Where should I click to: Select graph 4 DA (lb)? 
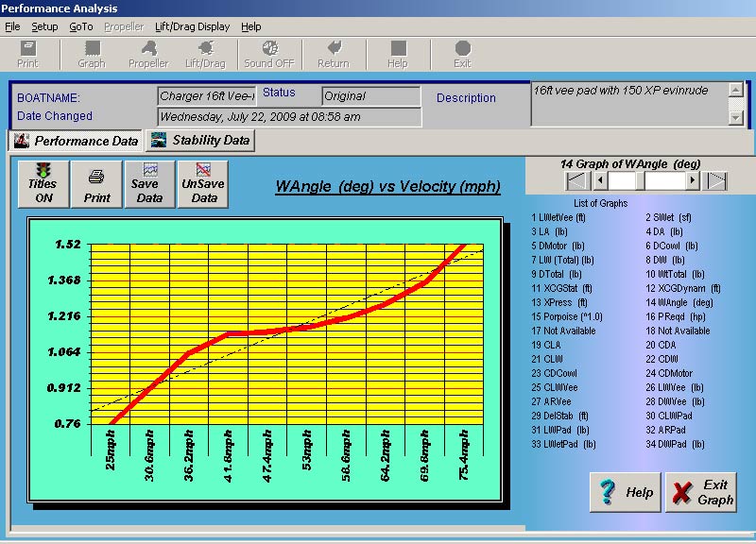pos(664,231)
